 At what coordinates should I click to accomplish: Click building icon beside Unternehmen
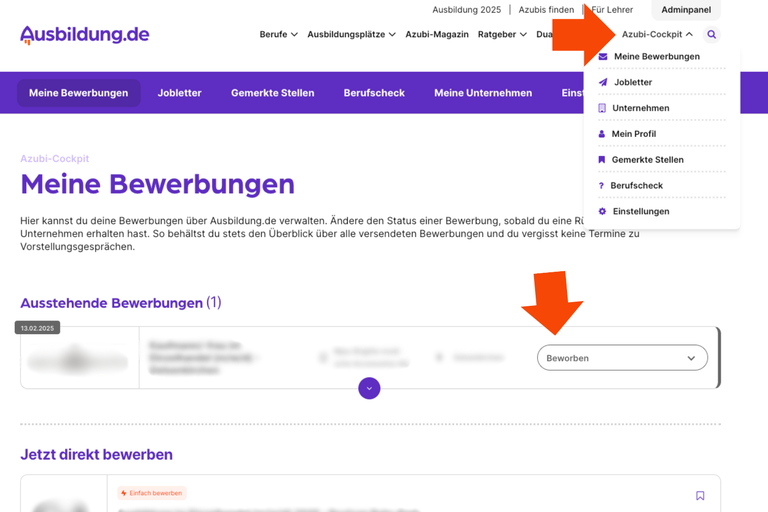point(602,108)
